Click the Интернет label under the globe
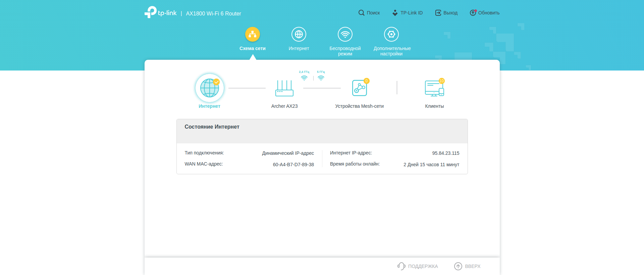Viewport: 644px width, 275px height. coord(209,106)
